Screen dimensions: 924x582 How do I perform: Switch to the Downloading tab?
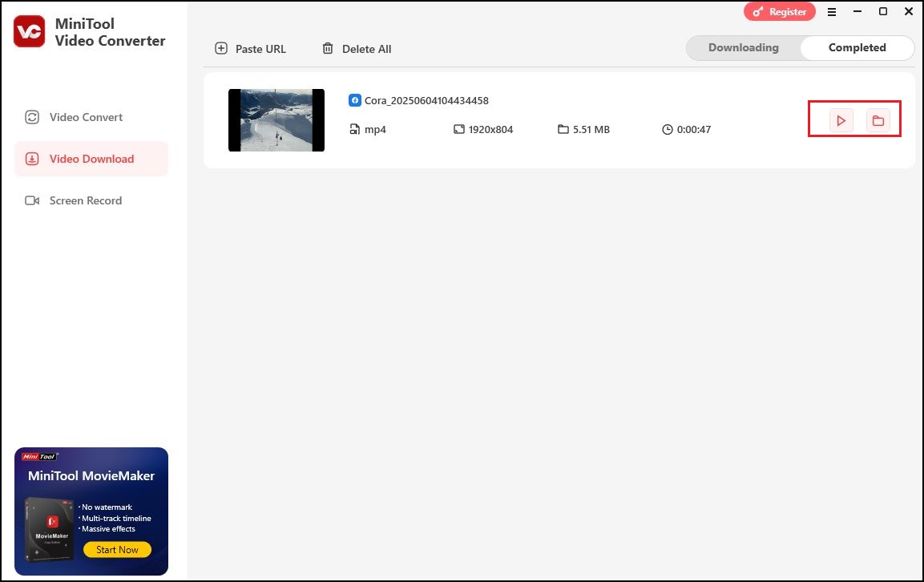point(743,48)
